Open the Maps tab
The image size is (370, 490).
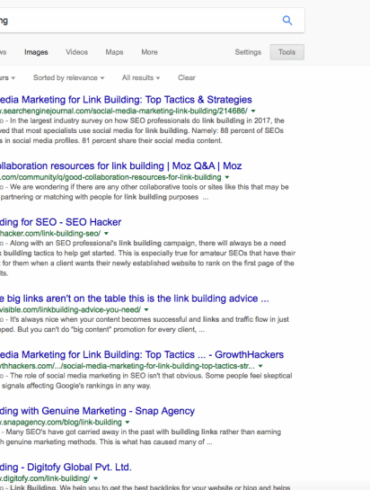114,52
